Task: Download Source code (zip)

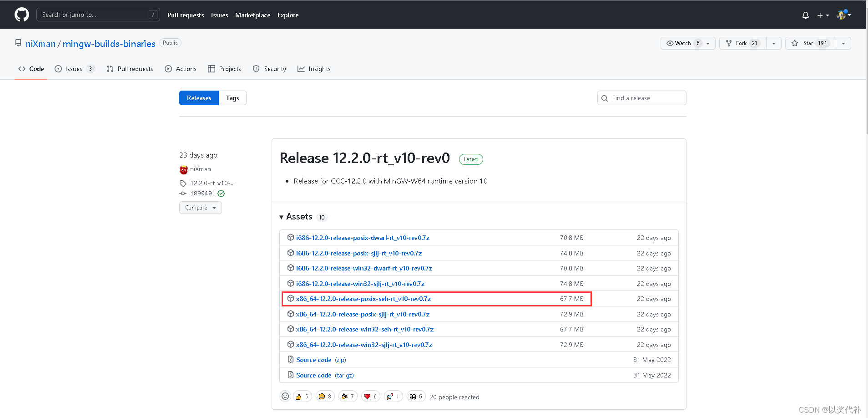Action: pyautogui.click(x=321, y=360)
